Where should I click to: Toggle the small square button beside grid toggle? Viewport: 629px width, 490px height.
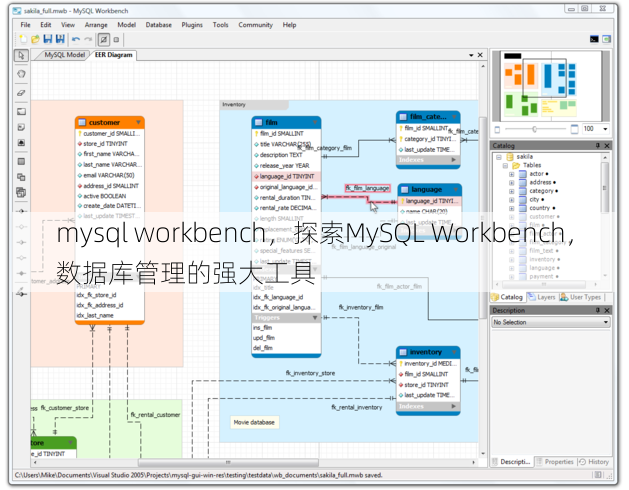(x=116, y=40)
